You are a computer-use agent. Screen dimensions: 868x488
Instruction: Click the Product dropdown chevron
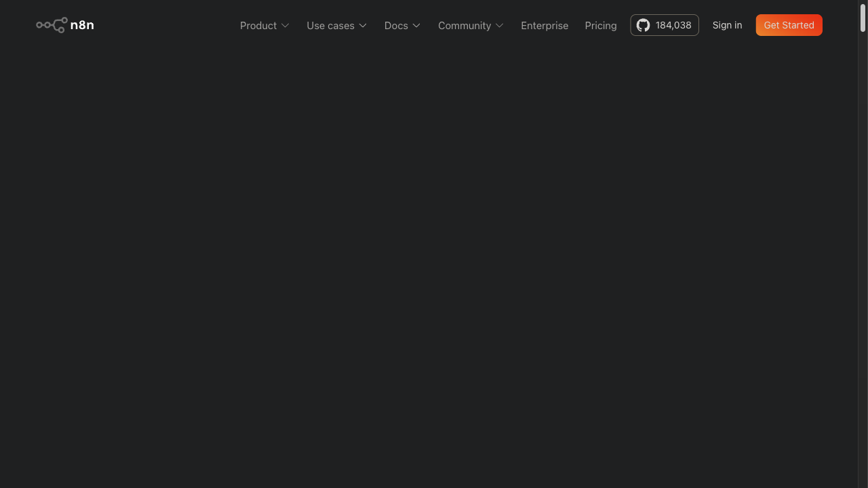click(x=285, y=26)
